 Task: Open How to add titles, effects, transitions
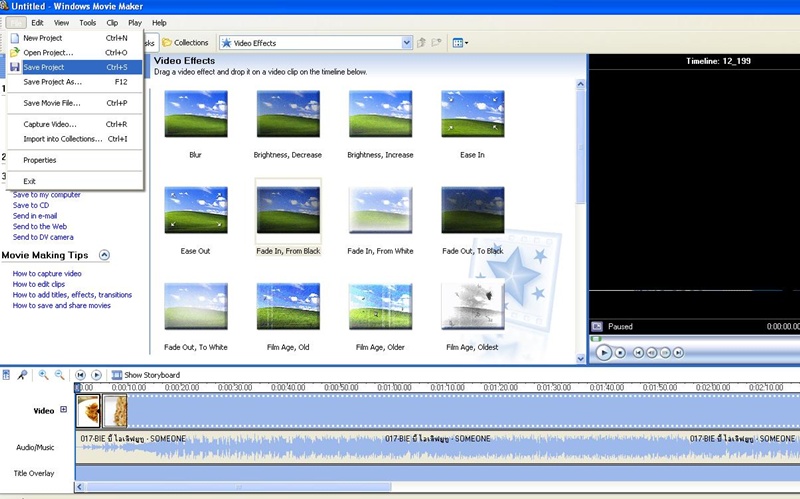[72, 295]
